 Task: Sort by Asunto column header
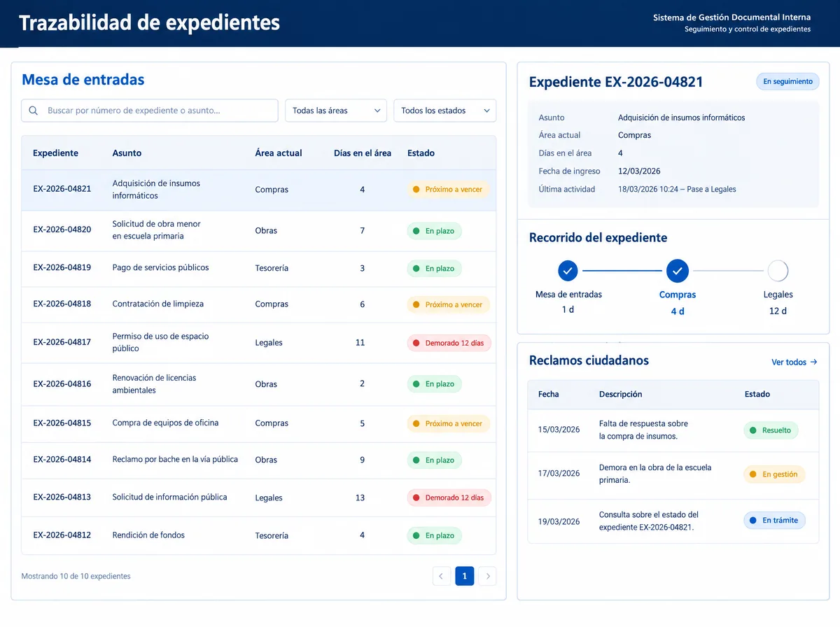point(127,153)
